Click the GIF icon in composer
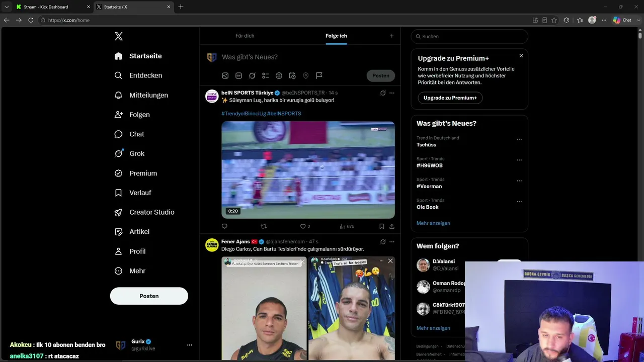 tap(238, 75)
